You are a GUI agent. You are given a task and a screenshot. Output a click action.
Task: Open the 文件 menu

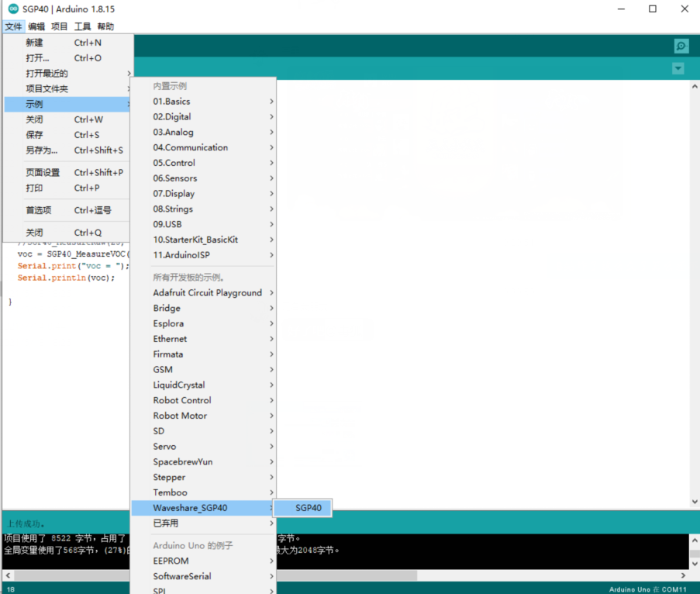pos(13,26)
